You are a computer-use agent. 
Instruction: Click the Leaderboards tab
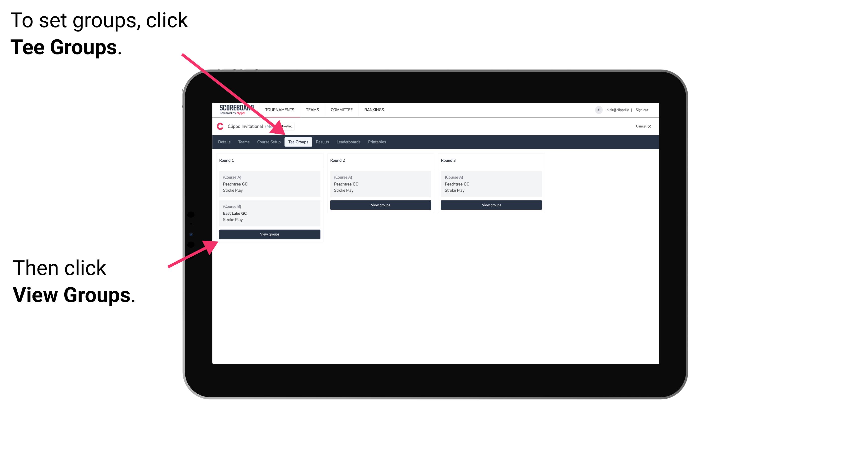tap(347, 142)
